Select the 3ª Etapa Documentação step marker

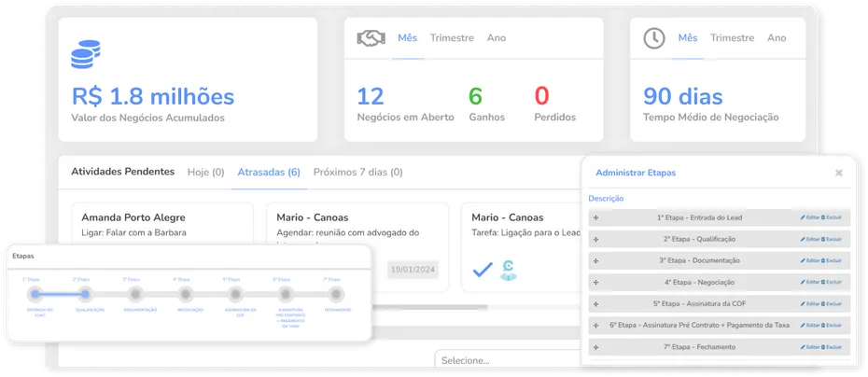(x=135, y=294)
